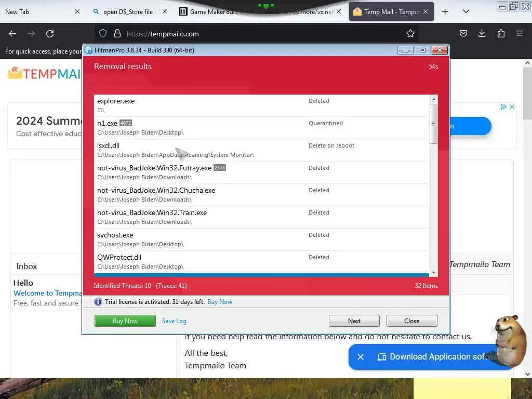
Task: Click the Next button in HitmanPro
Action: pyautogui.click(x=354, y=321)
